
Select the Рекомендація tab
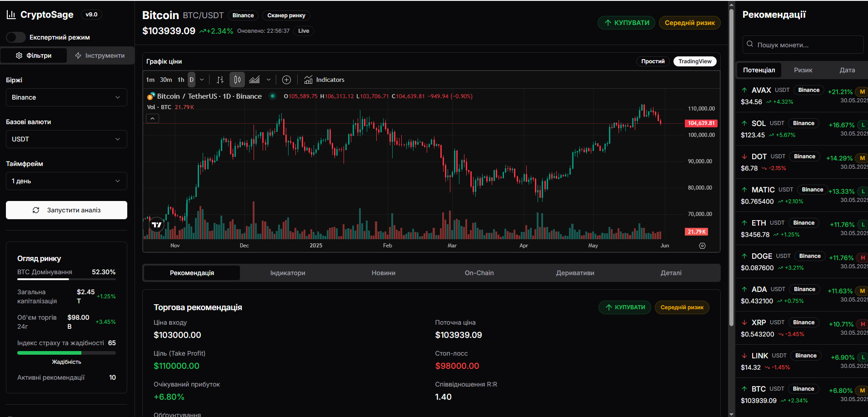(x=192, y=273)
